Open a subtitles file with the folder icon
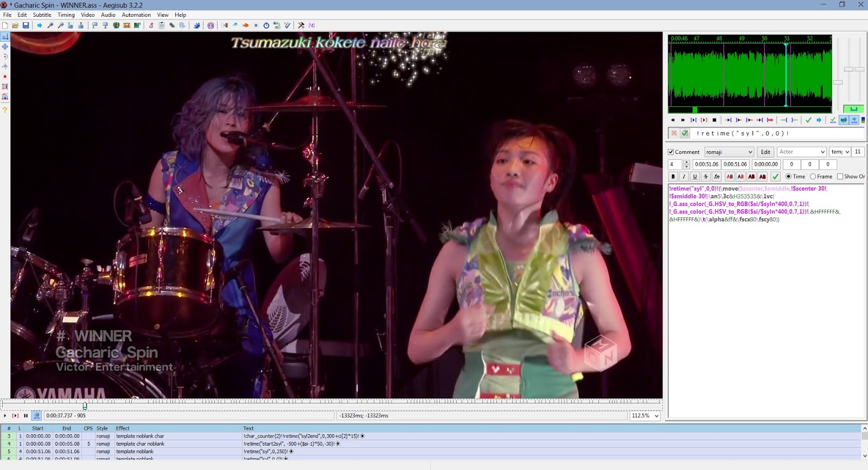 (x=15, y=25)
